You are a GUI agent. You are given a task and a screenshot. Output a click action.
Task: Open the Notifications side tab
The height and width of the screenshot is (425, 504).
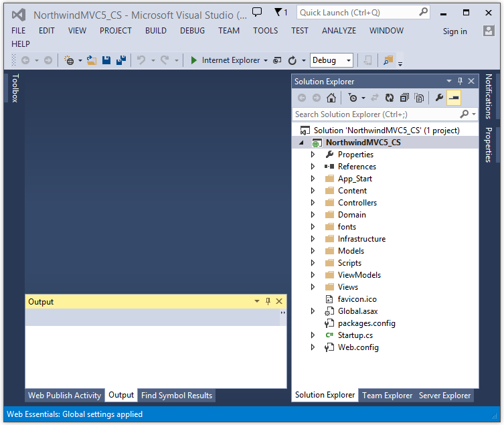pos(489,96)
